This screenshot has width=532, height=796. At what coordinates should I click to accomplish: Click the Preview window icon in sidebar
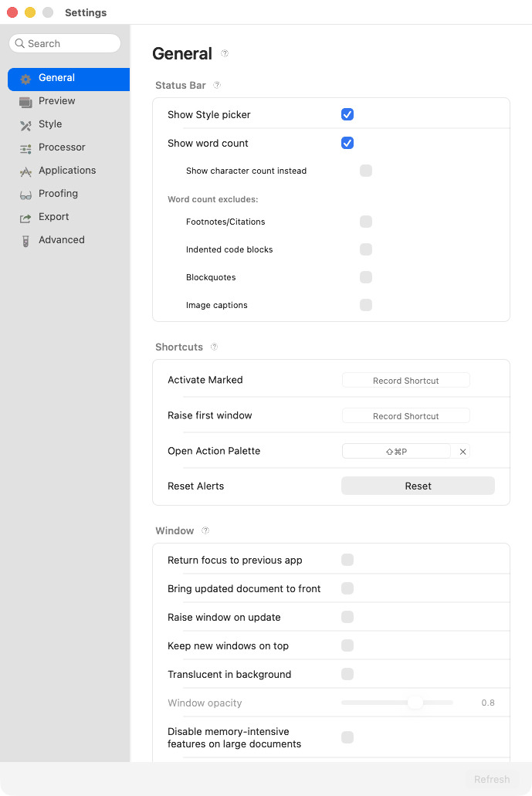(x=25, y=102)
